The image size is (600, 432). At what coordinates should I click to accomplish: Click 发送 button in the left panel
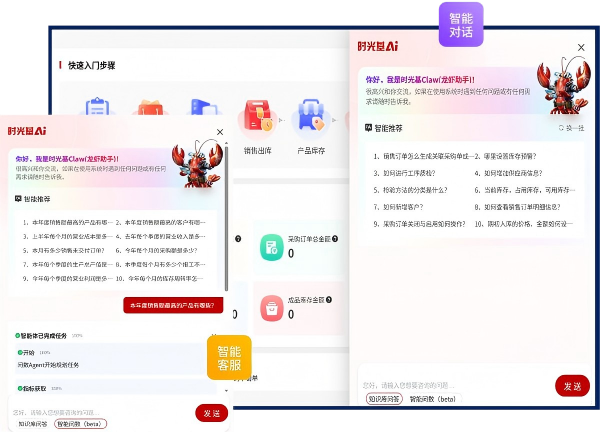[x=212, y=413]
